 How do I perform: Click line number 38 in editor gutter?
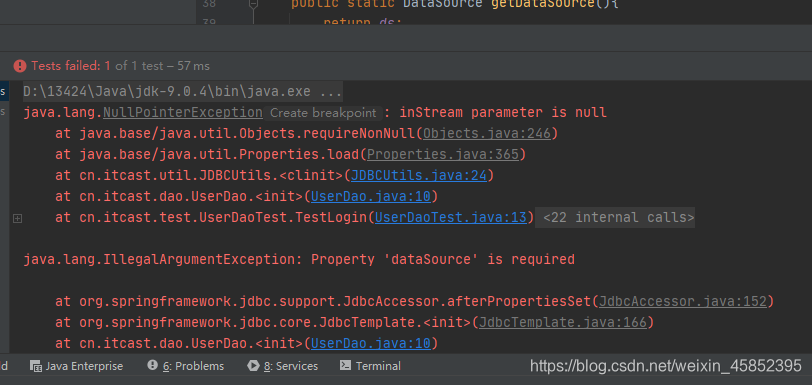(x=209, y=4)
